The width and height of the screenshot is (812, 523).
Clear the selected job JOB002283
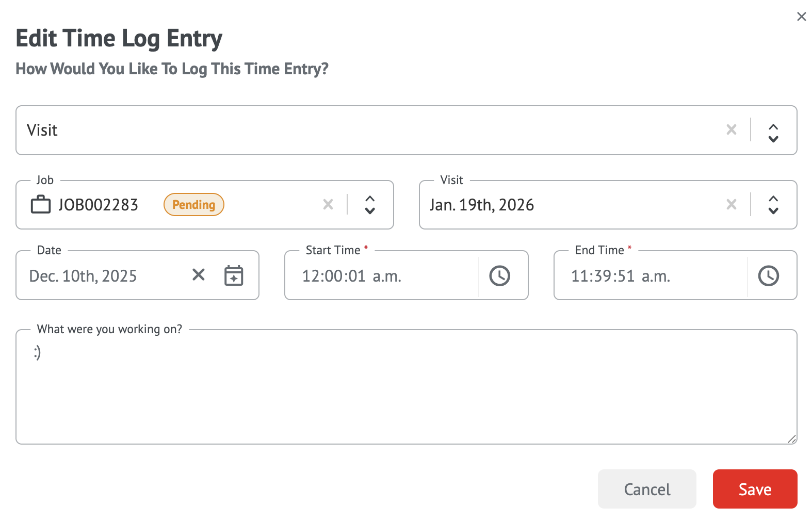pos(328,205)
